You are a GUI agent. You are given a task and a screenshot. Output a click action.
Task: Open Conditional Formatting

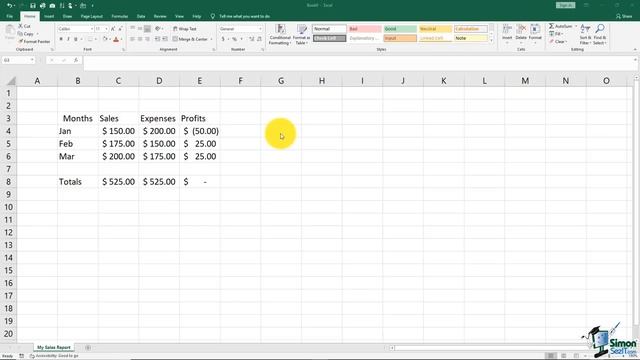point(280,35)
